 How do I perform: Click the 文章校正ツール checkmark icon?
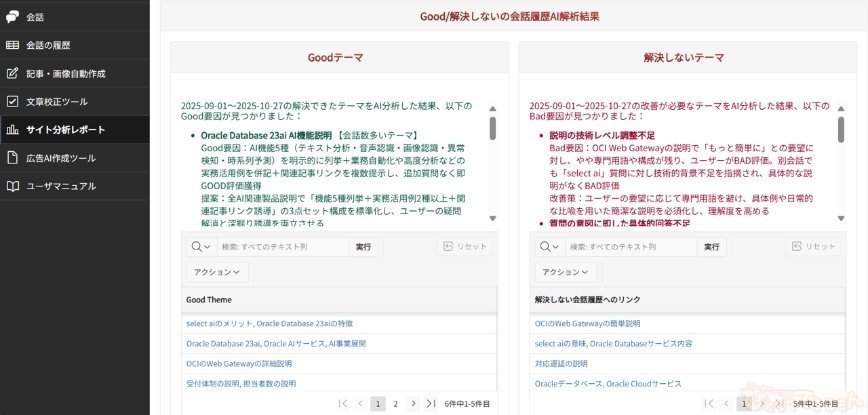pos(12,101)
